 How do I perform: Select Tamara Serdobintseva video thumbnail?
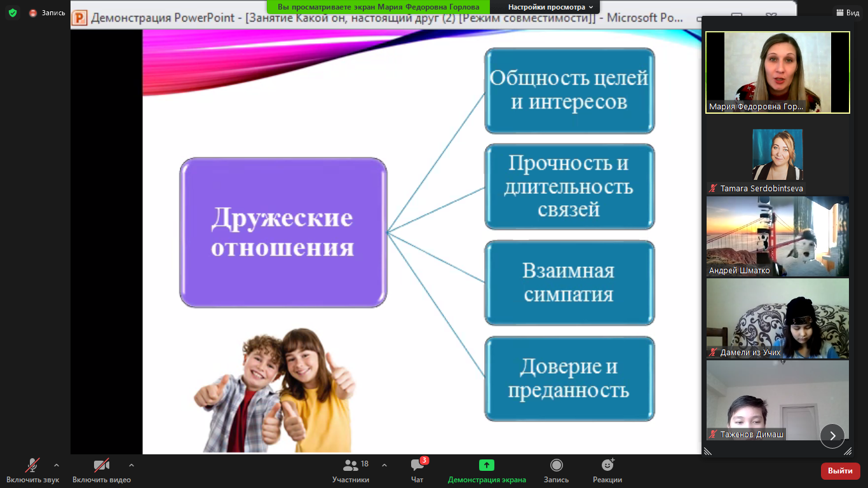pyautogui.click(x=778, y=154)
